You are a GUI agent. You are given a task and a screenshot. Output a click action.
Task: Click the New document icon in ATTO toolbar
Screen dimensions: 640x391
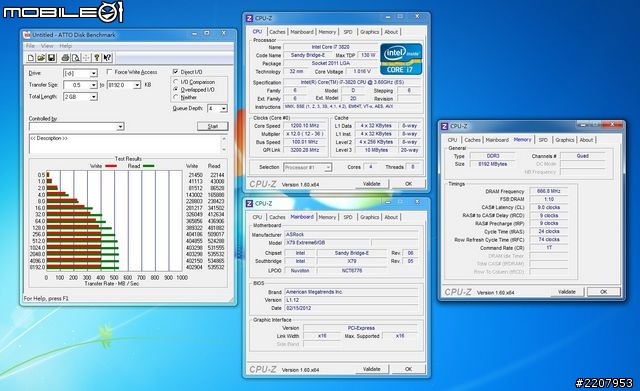31,58
